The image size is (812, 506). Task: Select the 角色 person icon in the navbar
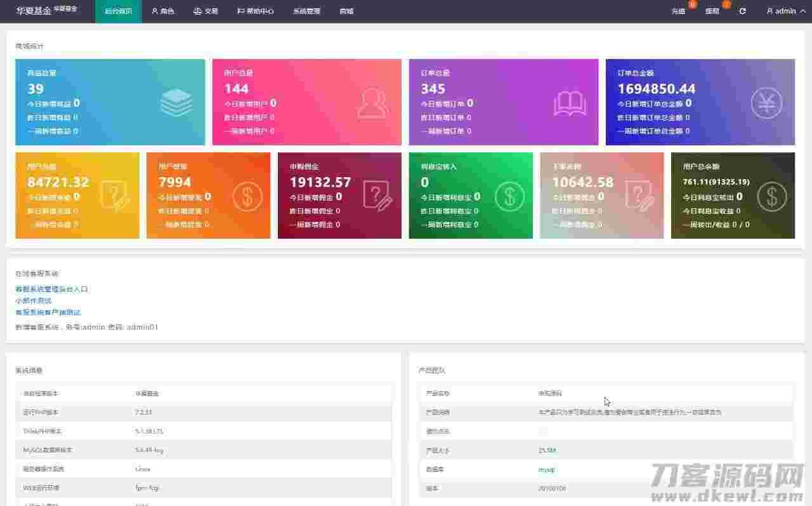click(154, 11)
